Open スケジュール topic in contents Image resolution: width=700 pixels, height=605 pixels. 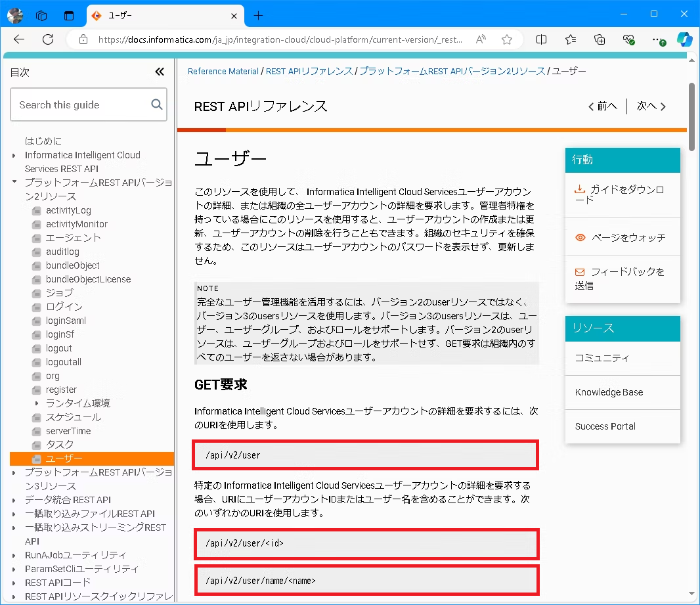click(x=73, y=418)
